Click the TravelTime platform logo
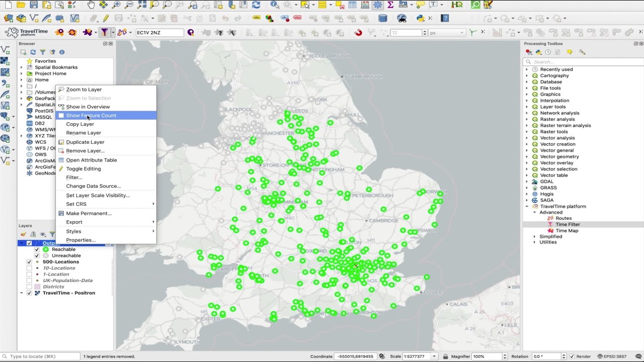The image size is (644, 362). click(26, 32)
